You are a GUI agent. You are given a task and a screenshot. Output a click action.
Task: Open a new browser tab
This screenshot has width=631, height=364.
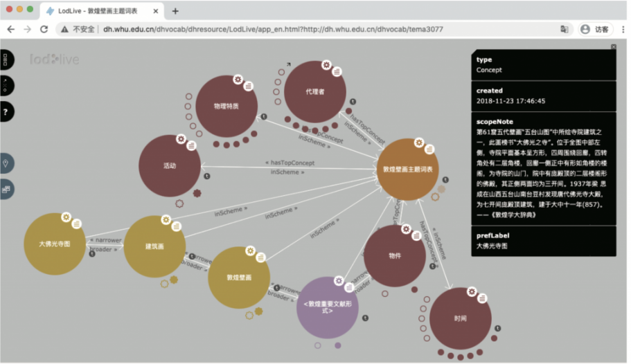click(175, 11)
